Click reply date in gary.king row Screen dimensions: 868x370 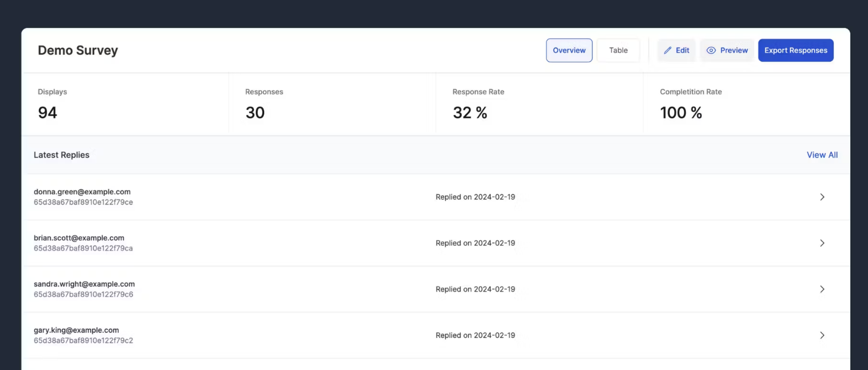(475, 335)
